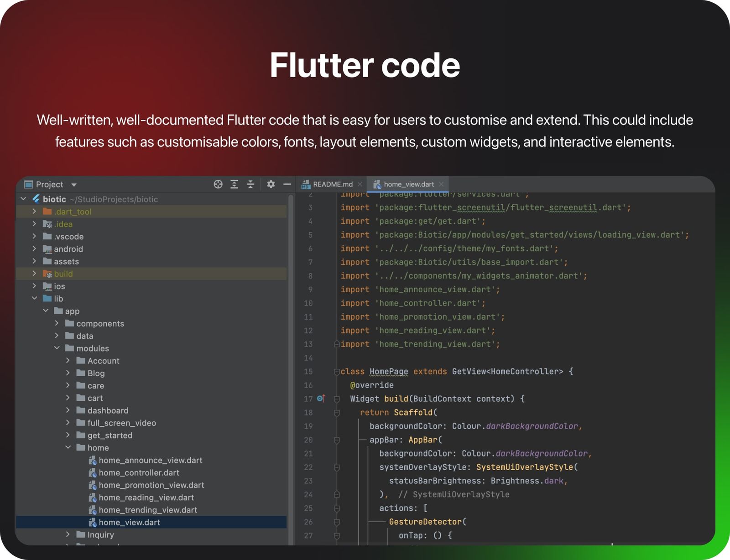The image size is (730, 560).
Task: Click the override gutter icon on line 17
Action: point(321,399)
